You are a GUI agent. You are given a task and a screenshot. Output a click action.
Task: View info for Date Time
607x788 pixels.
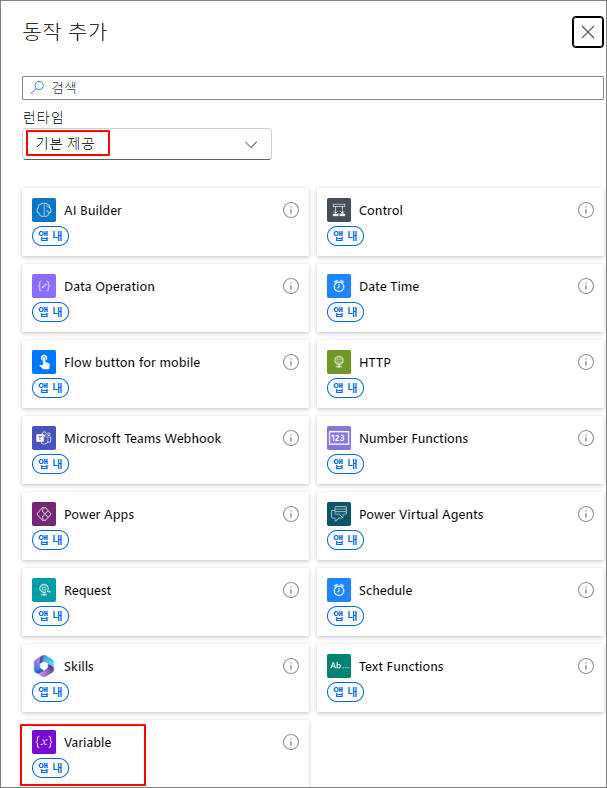coord(586,286)
